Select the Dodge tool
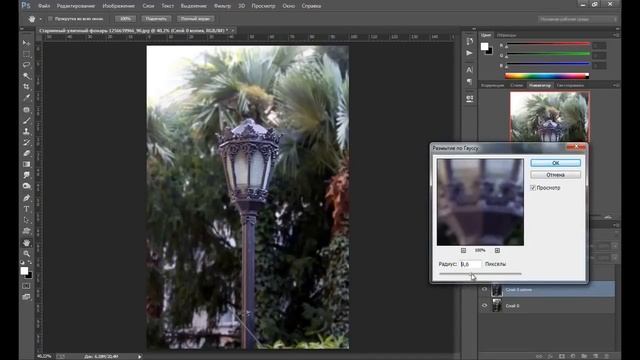The height and width of the screenshot is (360, 640). pyautogui.click(x=27, y=186)
